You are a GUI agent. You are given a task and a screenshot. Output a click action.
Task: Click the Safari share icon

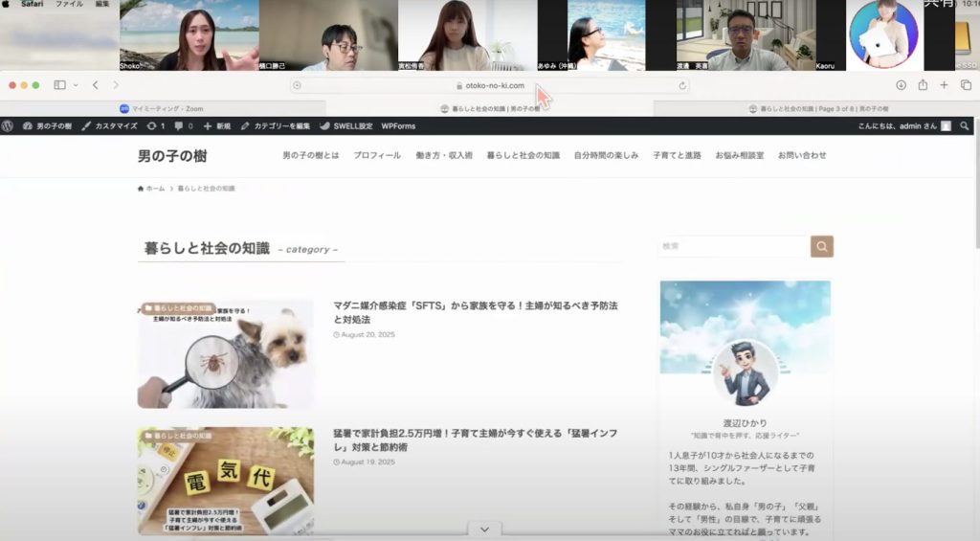click(x=923, y=85)
